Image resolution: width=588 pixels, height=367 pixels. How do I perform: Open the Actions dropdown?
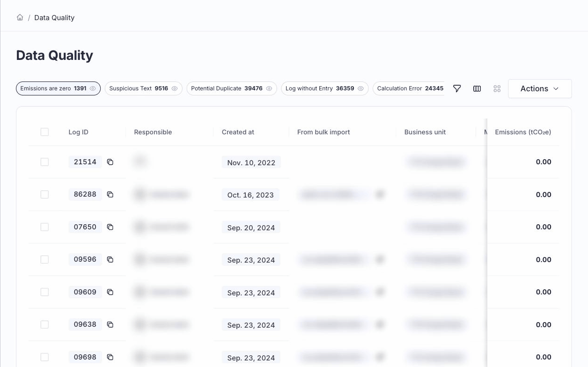[x=540, y=88]
